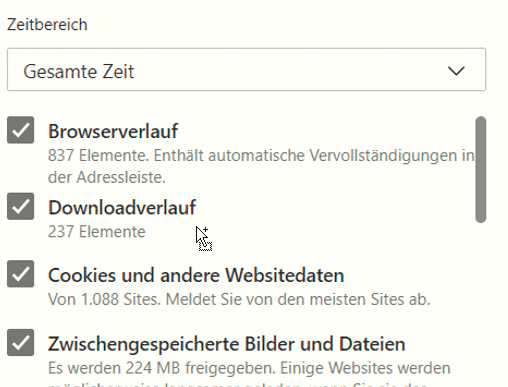Image resolution: width=508 pixels, height=387 pixels.
Task: Click the Browserverlauf label
Action: (113, 131)
